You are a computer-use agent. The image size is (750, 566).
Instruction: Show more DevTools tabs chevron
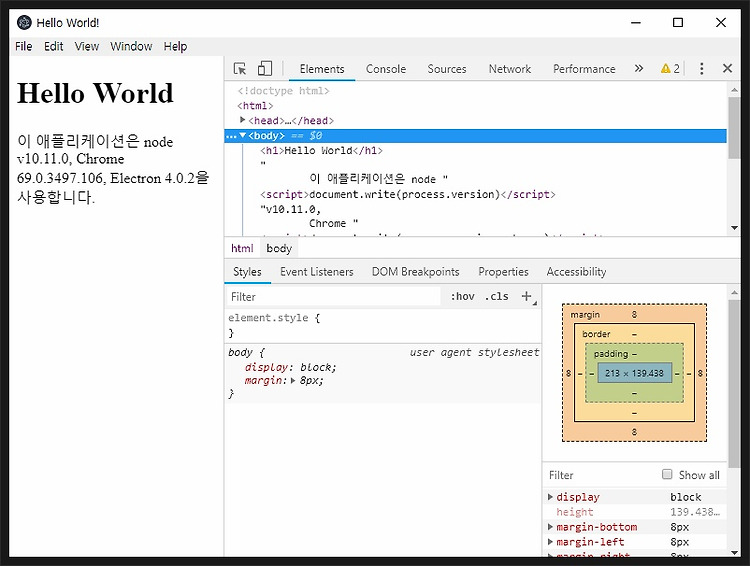pyautogui.click(x=639, y=68)
